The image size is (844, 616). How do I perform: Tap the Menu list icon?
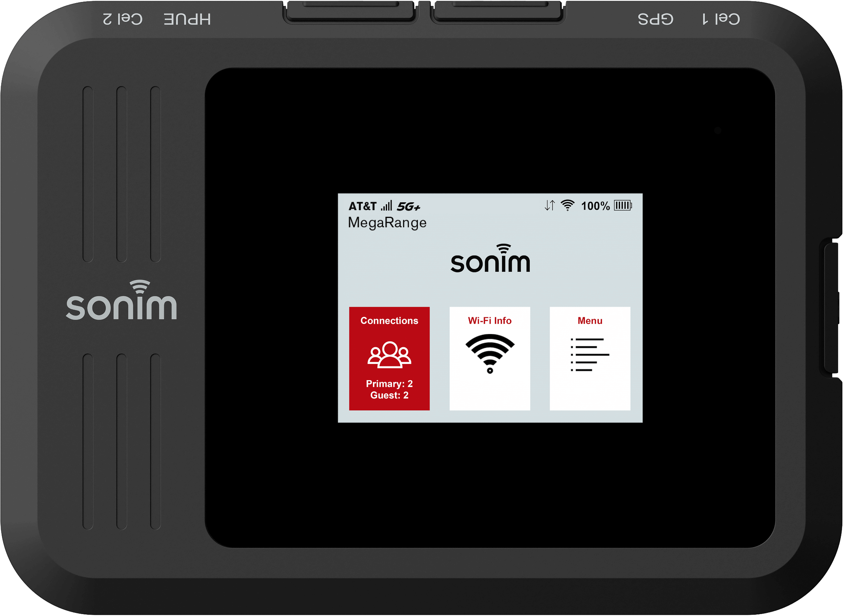click(589, 354)
